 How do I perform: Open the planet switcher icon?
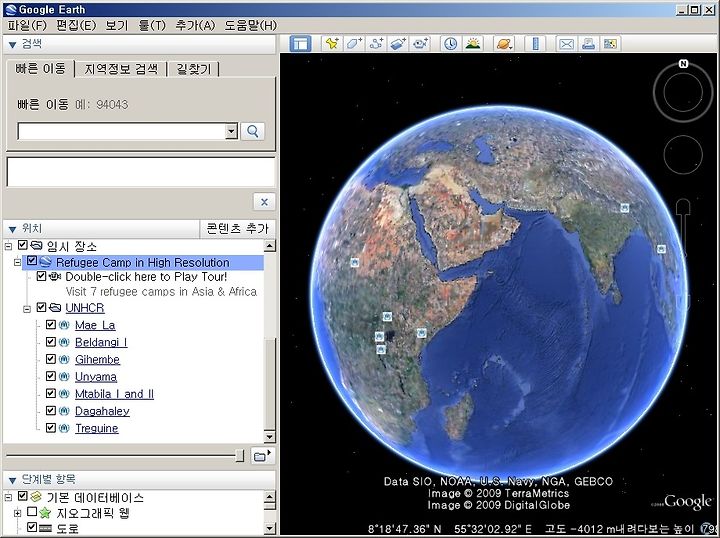504,44
